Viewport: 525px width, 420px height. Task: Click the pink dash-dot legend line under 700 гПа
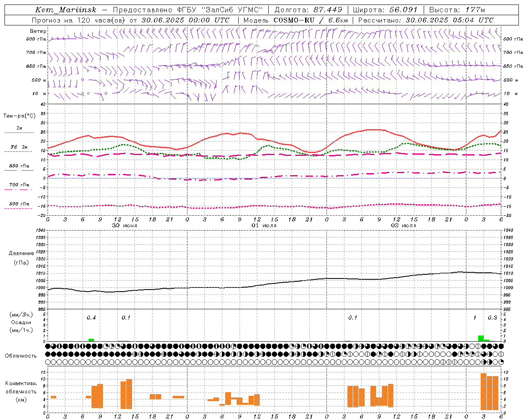click(x=18, y=190)
